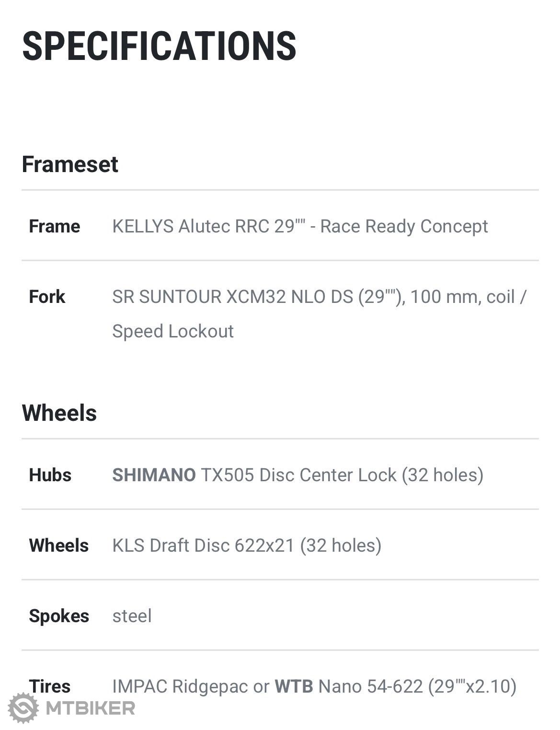Click the Wheels row label beside KLS Draft

[x=59, y=545]
